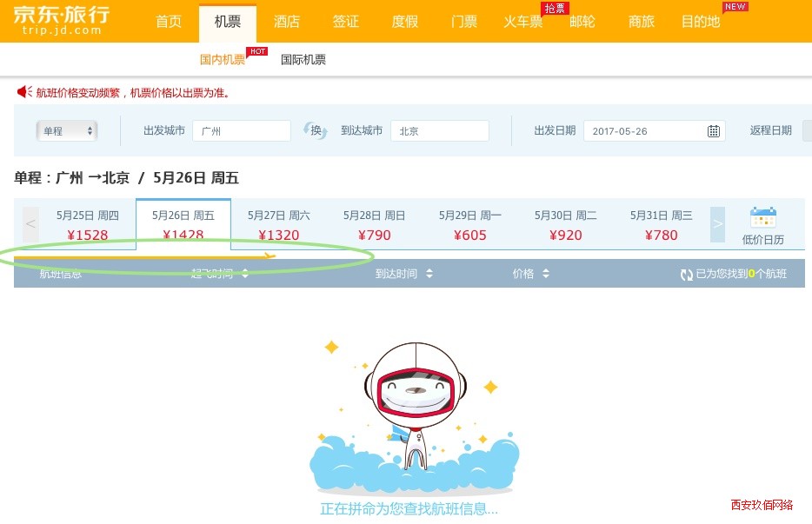Click the arrival city field showing 北京
This screenshot has height=524, width=812.
440,130
